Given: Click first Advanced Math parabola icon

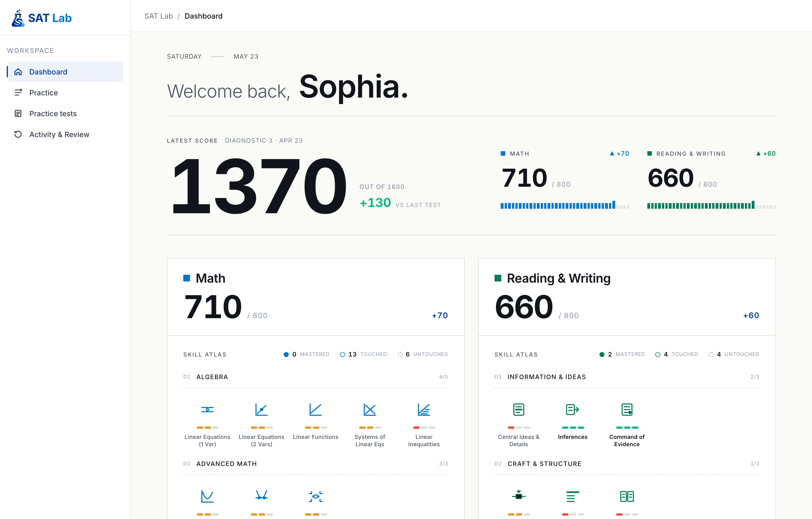Looking at the screenshot, I should tap(208, 496).
